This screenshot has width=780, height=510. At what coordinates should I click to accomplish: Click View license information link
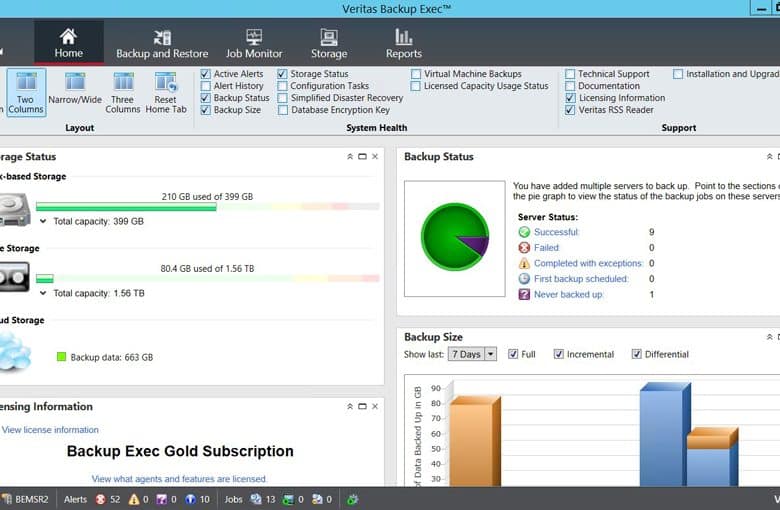click(x=50, y=429)
